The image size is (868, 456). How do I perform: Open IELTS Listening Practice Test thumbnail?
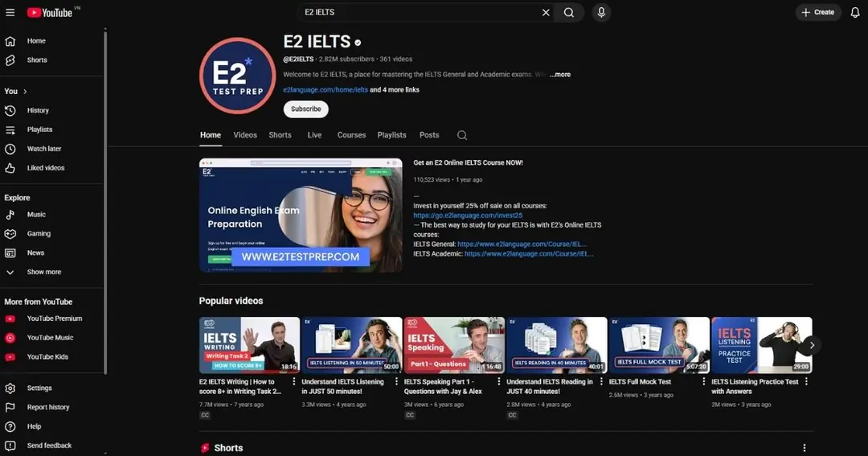[762, 345]
